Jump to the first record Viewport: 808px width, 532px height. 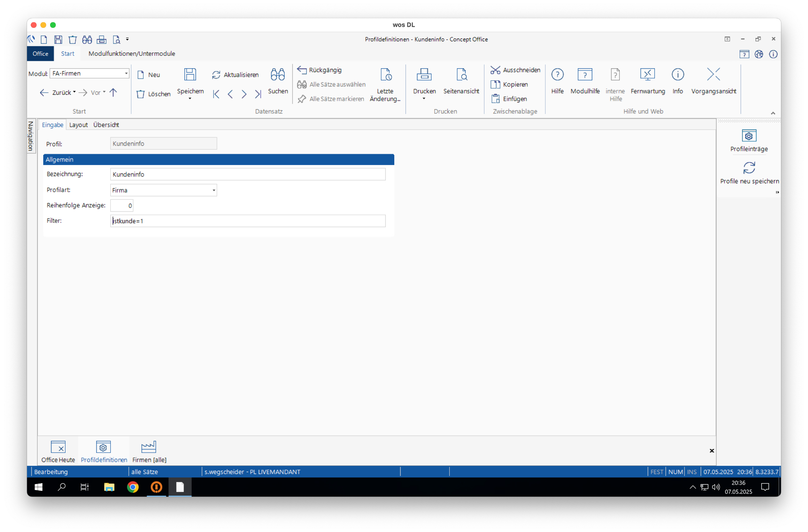pos(216,94)
